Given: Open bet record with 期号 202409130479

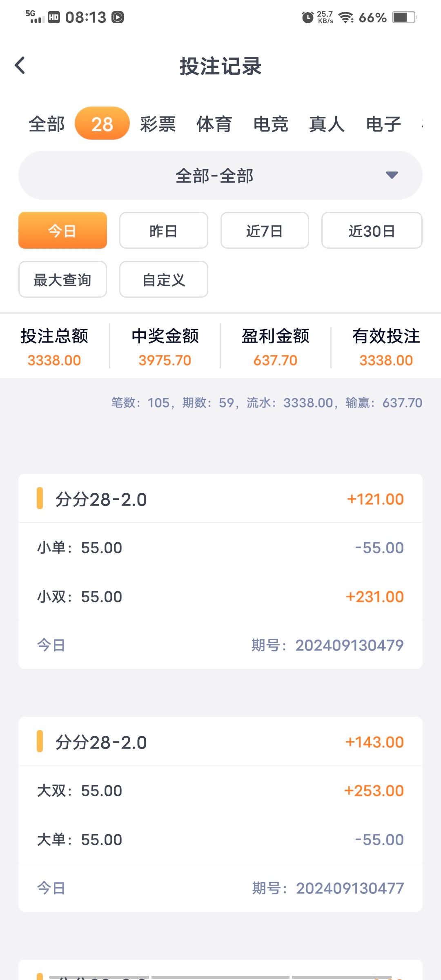Looking at the screenshot, I should (220, 571).
